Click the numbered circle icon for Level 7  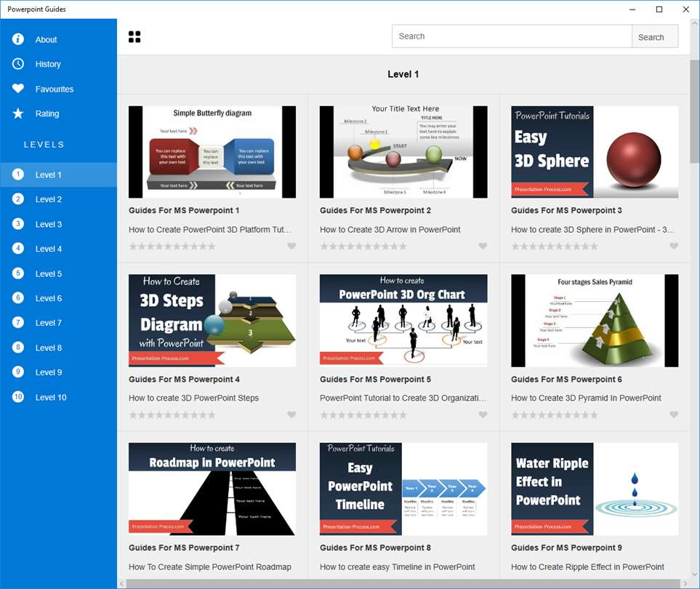point(18,322)
